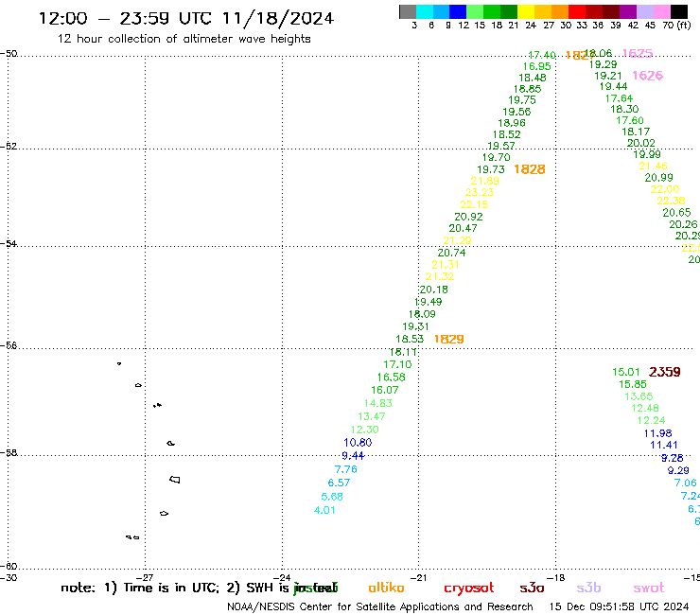
Task: Click the wave height value 15.01
Action: click(626, 372)
